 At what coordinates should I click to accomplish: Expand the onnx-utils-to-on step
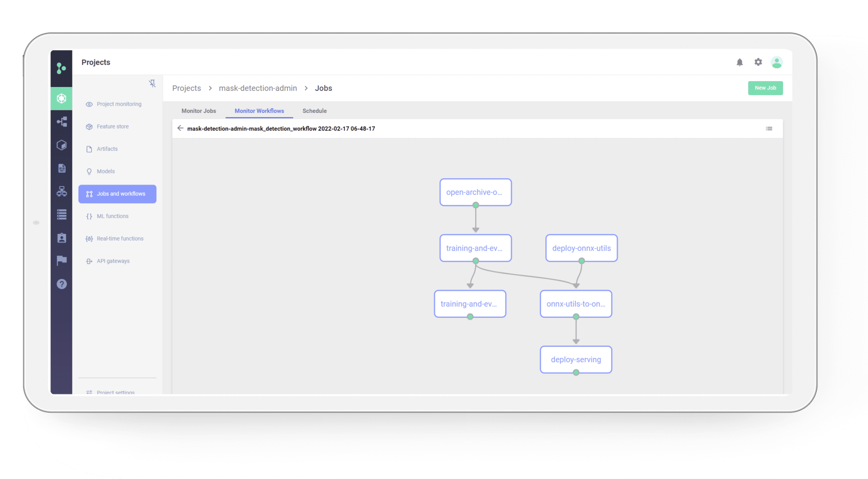click(576, 303)
